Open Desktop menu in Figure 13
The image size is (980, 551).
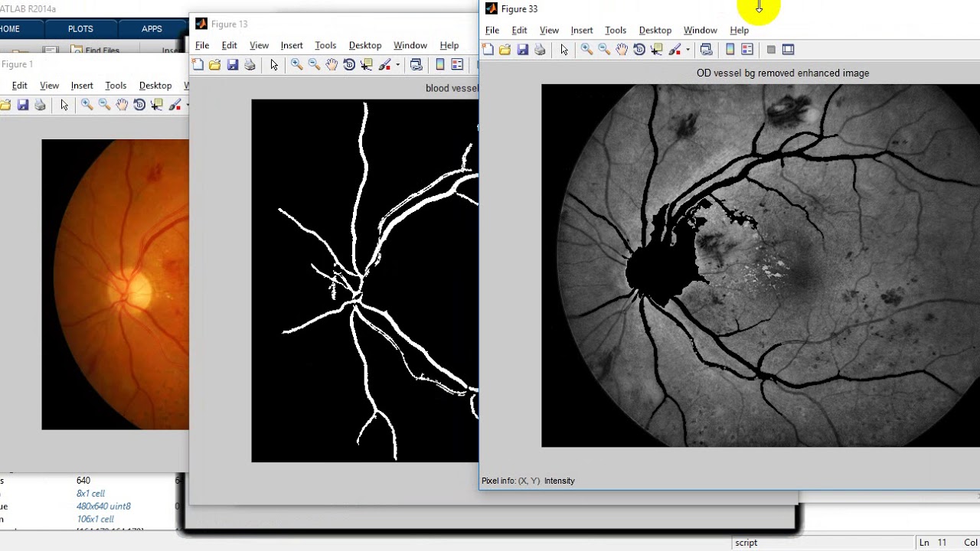(365, 46)
